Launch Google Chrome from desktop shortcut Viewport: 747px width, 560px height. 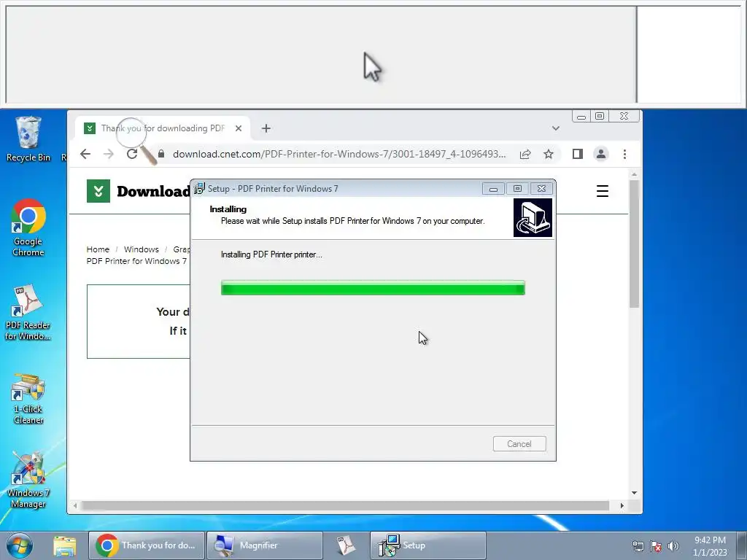point(28,227)
